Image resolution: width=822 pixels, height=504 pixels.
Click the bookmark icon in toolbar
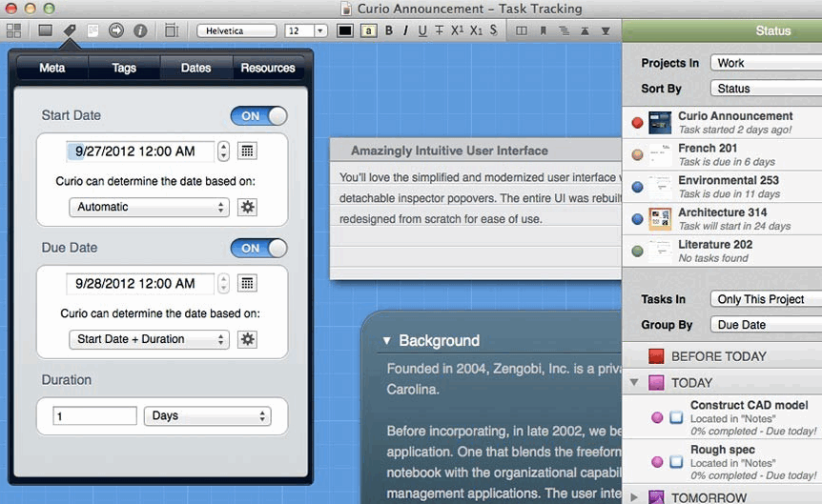544,30
